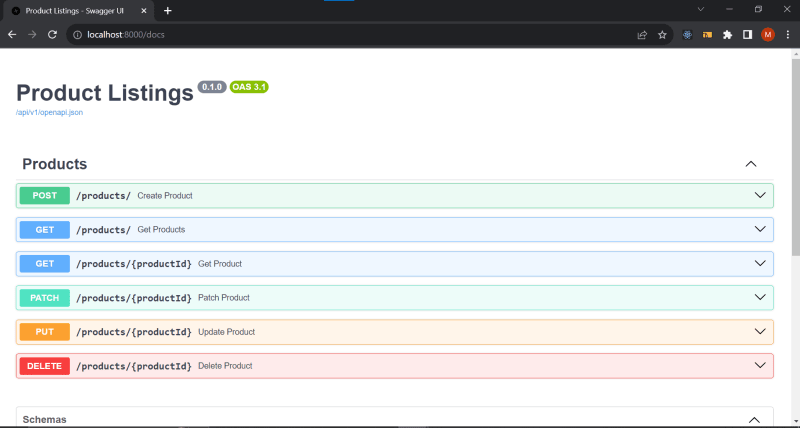Image resolution: width=800 pixels, height=428 pixels.
Task: Expand the PUT Update Product chevron
Action: click(760, 332)
